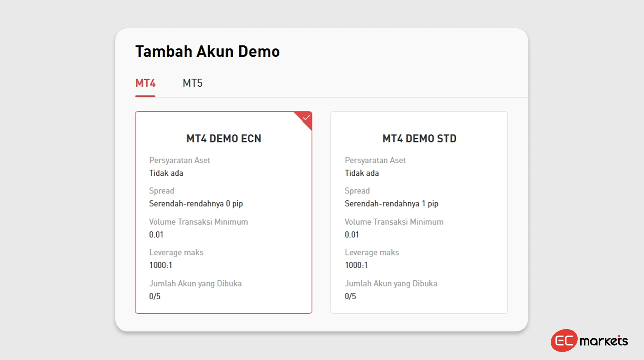This screenshot has width=644, height=360.
Task: Switch to the MT5 tab
Action: pos(193,83)
